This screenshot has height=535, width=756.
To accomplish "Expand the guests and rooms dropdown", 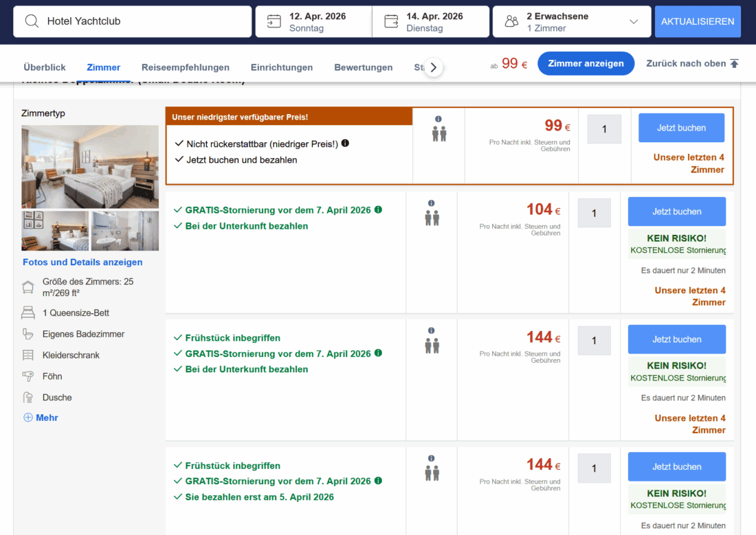I will click(x=633, y=22).
